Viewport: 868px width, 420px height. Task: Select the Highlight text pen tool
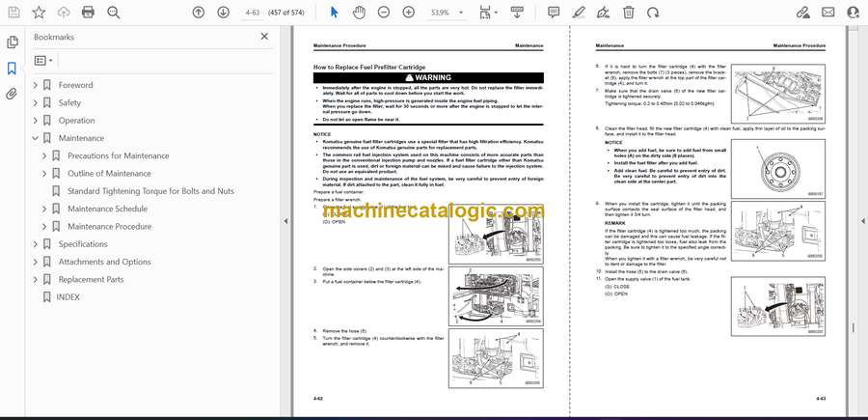coord(579,13)
